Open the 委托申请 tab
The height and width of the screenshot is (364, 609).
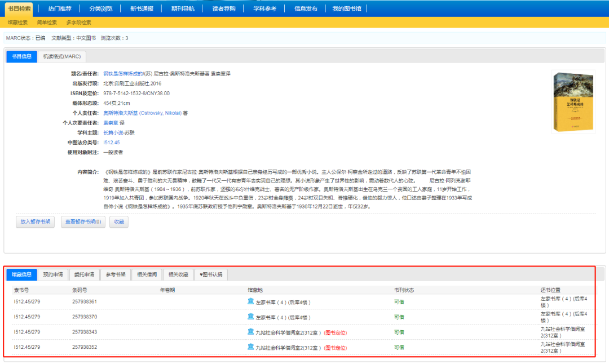click(84, 274)
